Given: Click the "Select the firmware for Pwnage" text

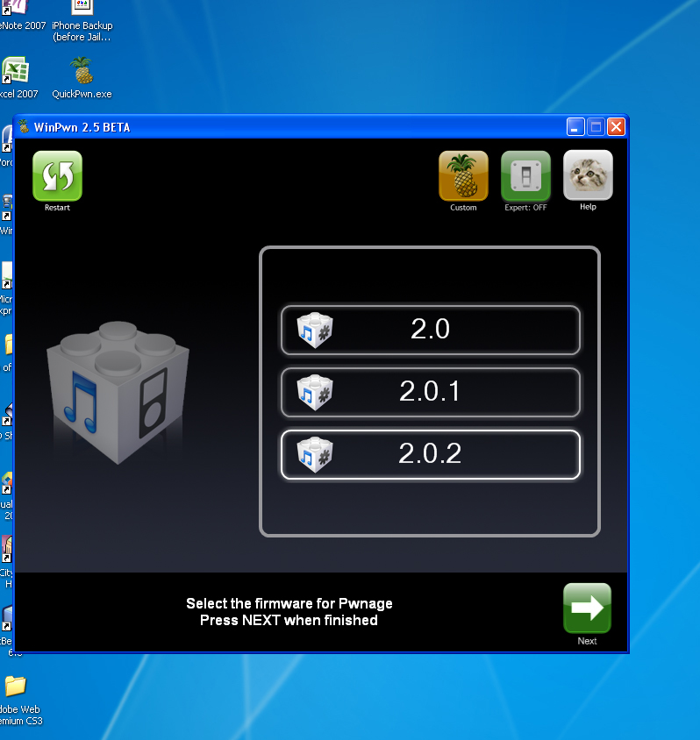Looking at the screenshot, I should [x=289, y=603].
